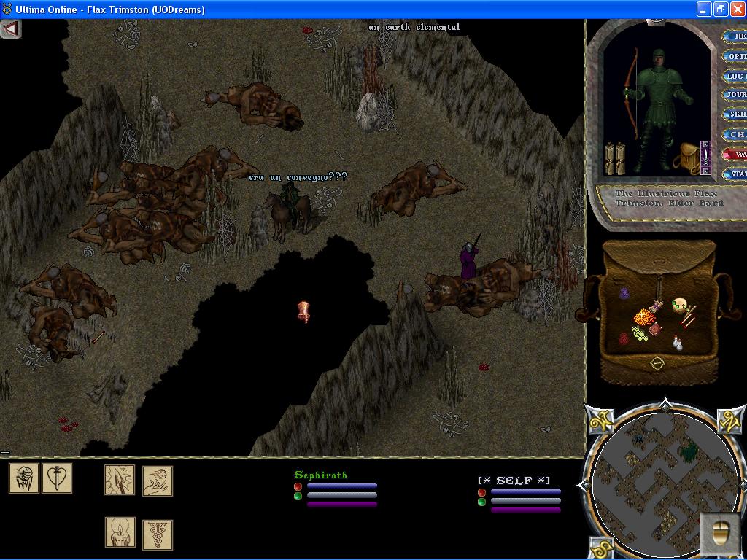Click the Ultima Online title bar icon
Screen dimensions: 747x560
[7, 9]
